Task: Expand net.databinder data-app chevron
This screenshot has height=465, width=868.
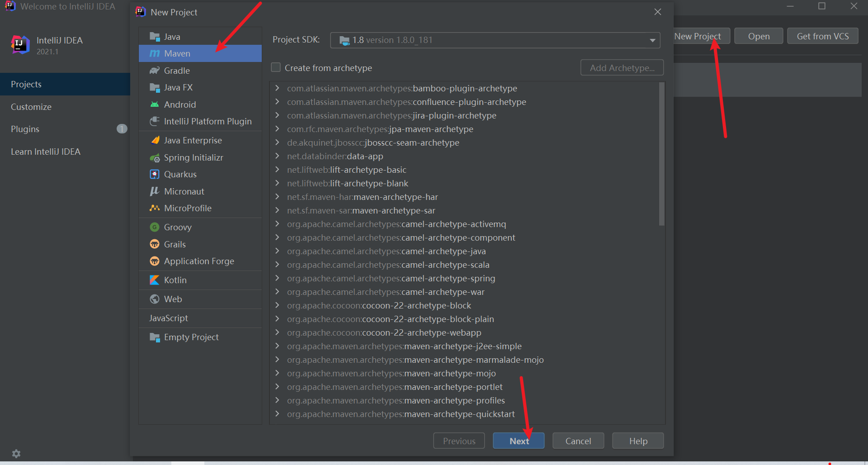Action: point(277,156)
